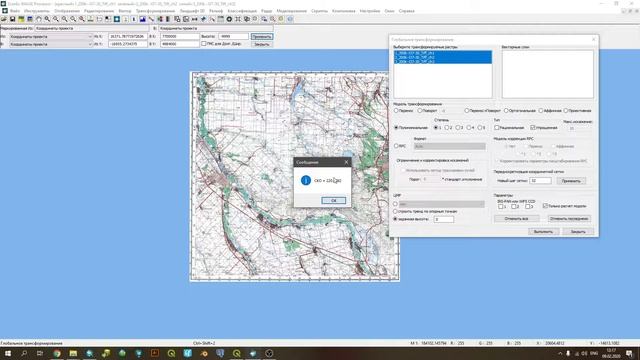Select the Полиномиальная model radio button
This screenshot has height=360, width=640.
[x=396, y=128]
